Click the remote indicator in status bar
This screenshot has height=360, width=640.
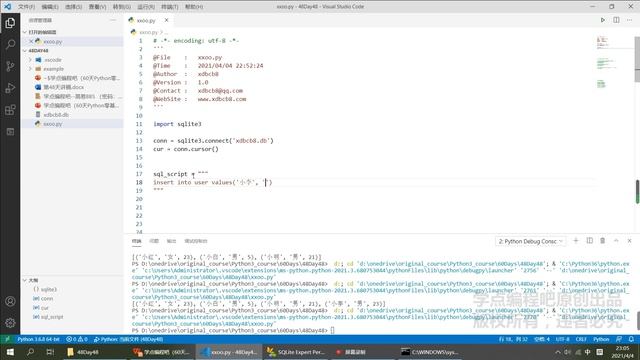pos(7,339)
